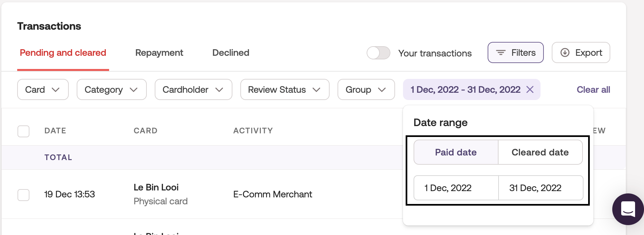The height and width of the screenshot is (235, 644).
Task: Expand the Card filter dropdown
Action: (x=43, y=89)
